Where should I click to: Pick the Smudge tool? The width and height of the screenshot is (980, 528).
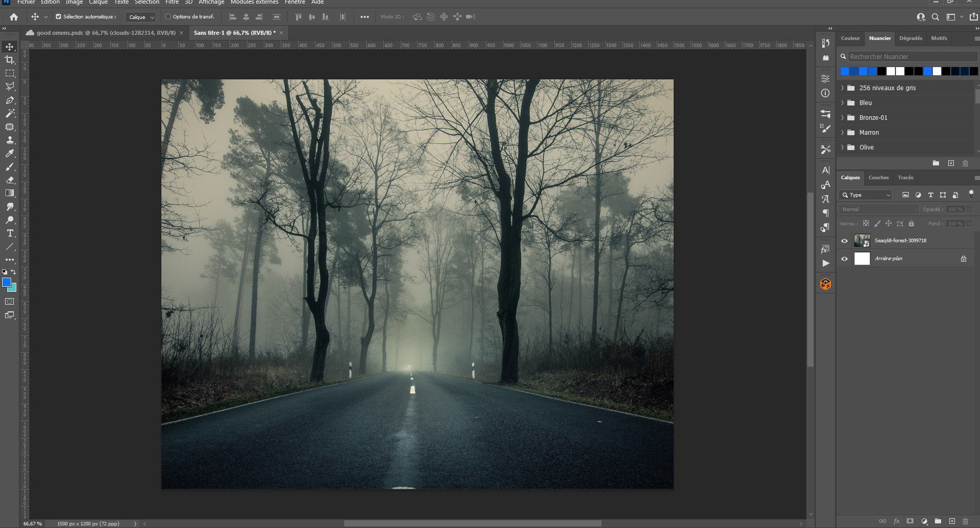10,206
